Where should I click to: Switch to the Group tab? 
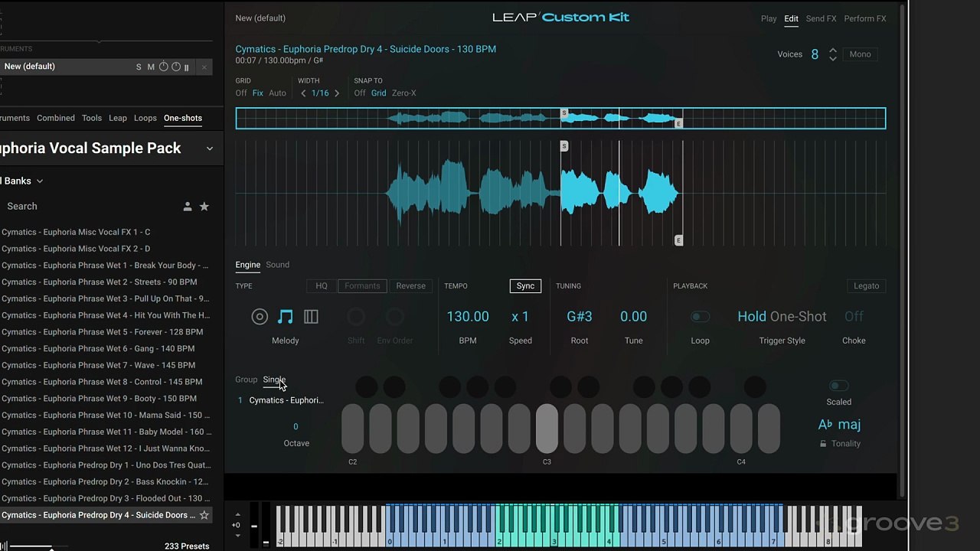tap(246, 380)
